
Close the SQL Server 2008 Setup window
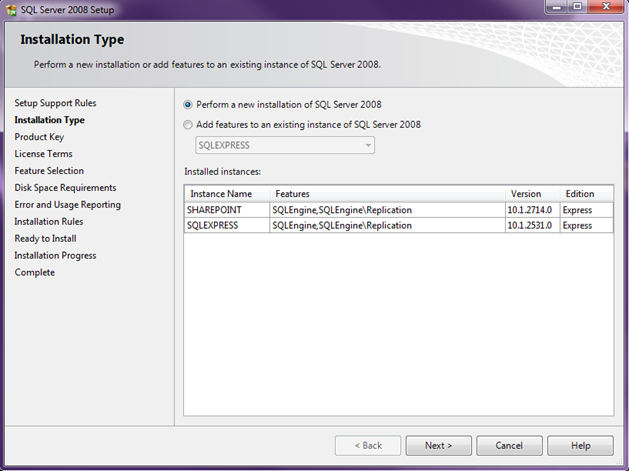[607, 7]
